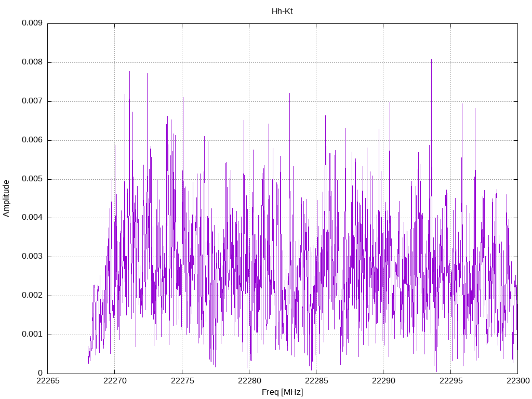Click the x-axis tick 22270
The width and height of the screenshot is (532, 399).
click(x=115, y=381)
